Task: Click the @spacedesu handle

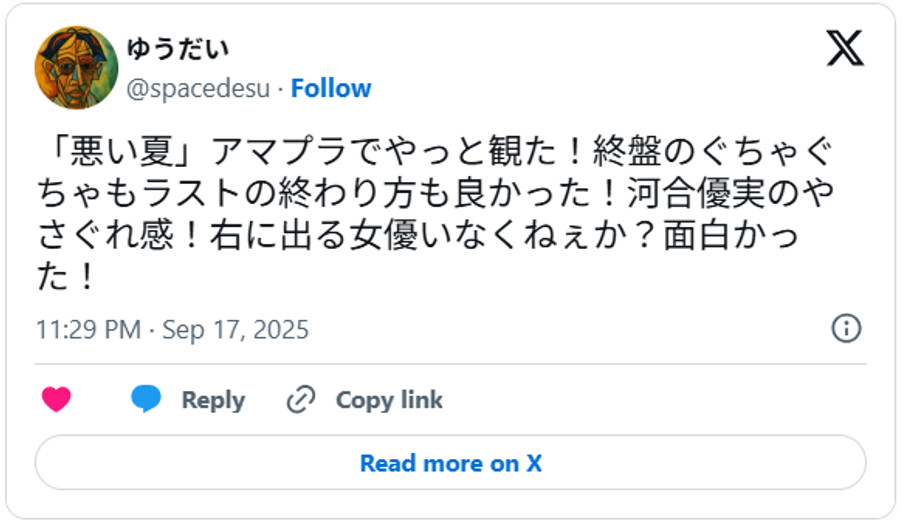Action: coord(198,88)
